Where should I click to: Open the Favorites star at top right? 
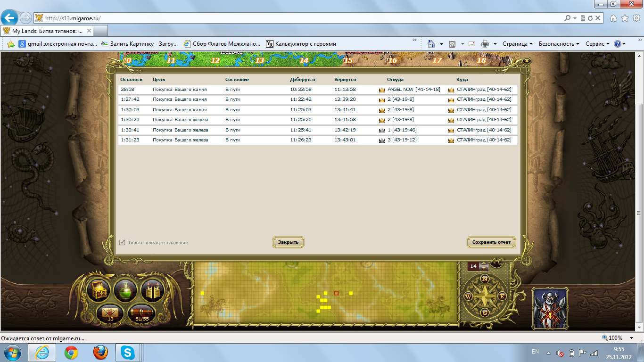(625, 18)
